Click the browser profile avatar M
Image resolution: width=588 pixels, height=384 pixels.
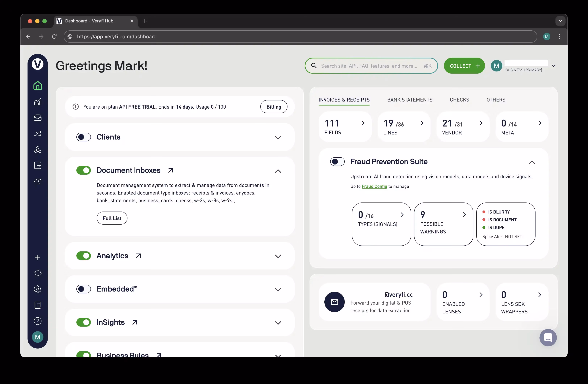click(x=547, y=37)
